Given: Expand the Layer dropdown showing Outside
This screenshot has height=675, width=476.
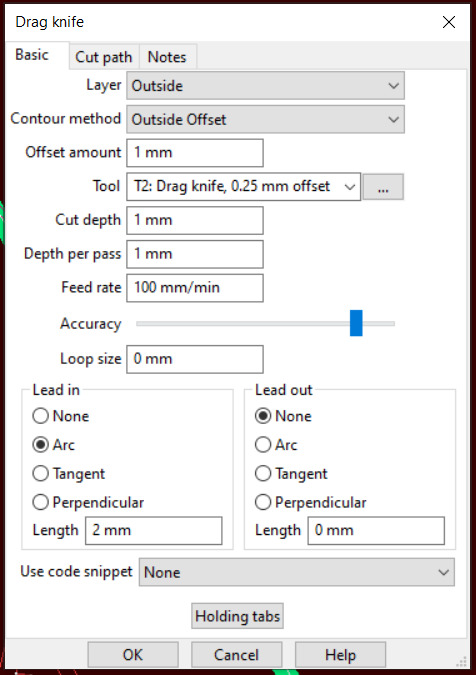Looking at the screenshot, I should pyautogui.click(x=266, y=86).
